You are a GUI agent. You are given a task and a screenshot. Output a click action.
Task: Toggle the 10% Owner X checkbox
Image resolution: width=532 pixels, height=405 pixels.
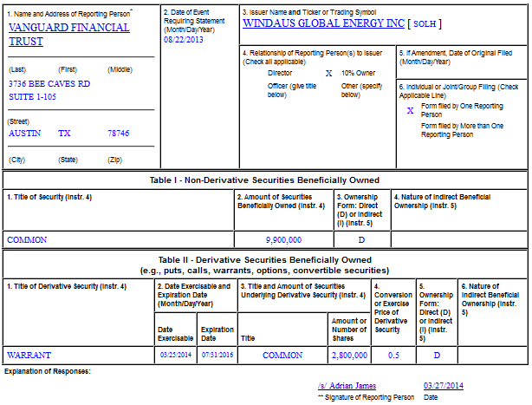(328, 74)
